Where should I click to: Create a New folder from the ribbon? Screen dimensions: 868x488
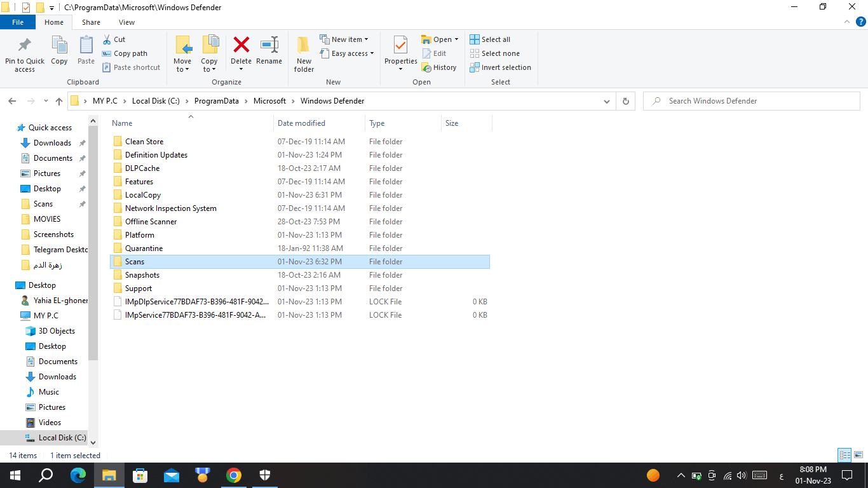(x=304, y=54)
